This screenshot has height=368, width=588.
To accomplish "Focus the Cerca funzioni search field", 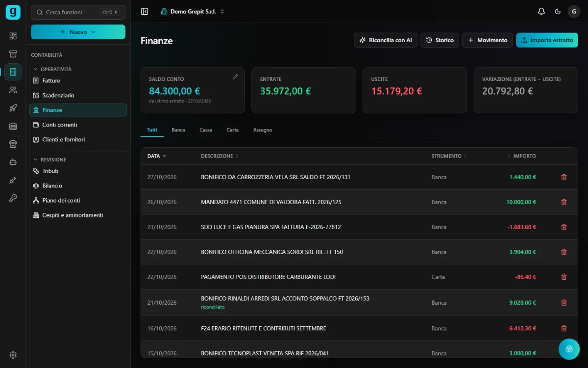I will (78, 12).
